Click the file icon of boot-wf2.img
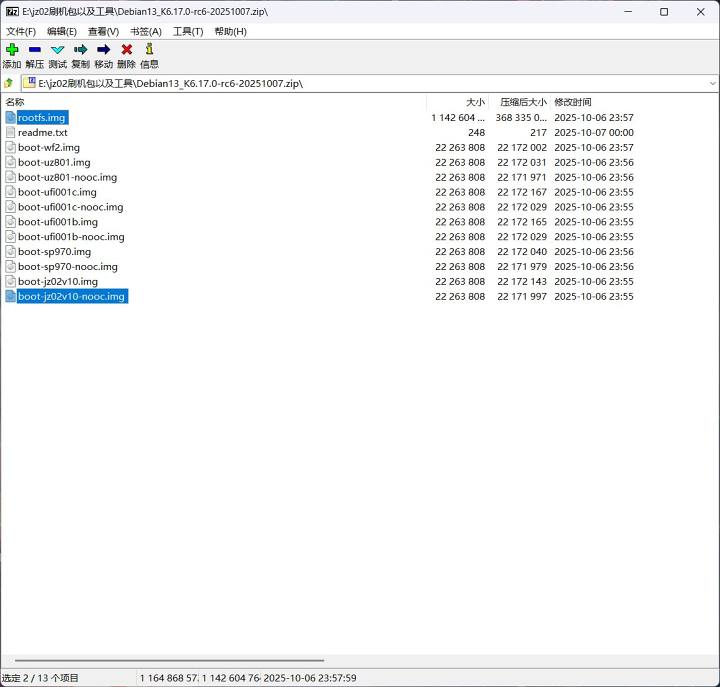 [11, 147]
